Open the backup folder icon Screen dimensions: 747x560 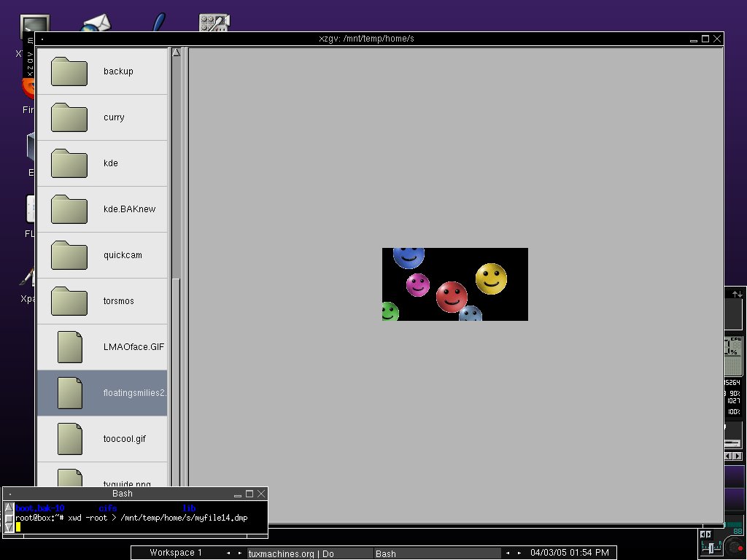pos(69,71)
